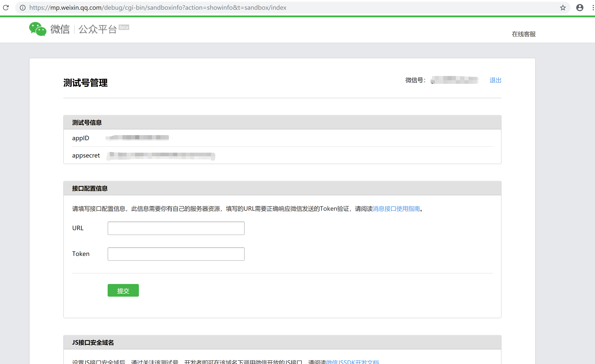
Task: Open the site information icon in the address bar
Action: click(22, 8)
